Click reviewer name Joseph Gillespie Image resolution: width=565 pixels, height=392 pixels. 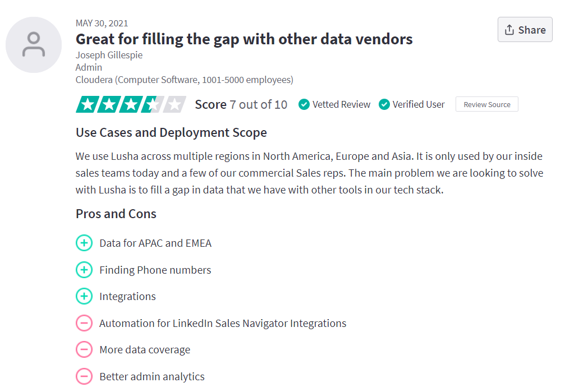[109, 55]
